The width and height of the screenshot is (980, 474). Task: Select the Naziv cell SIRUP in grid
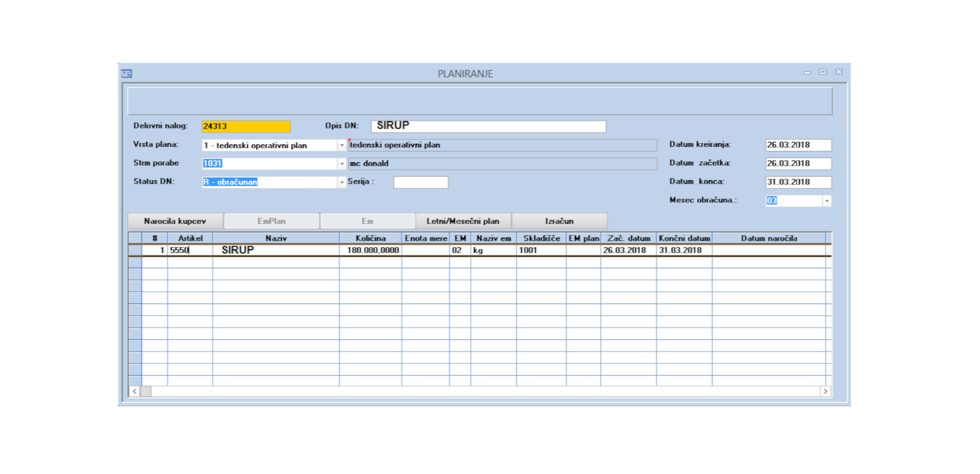(x=276, y=250)
